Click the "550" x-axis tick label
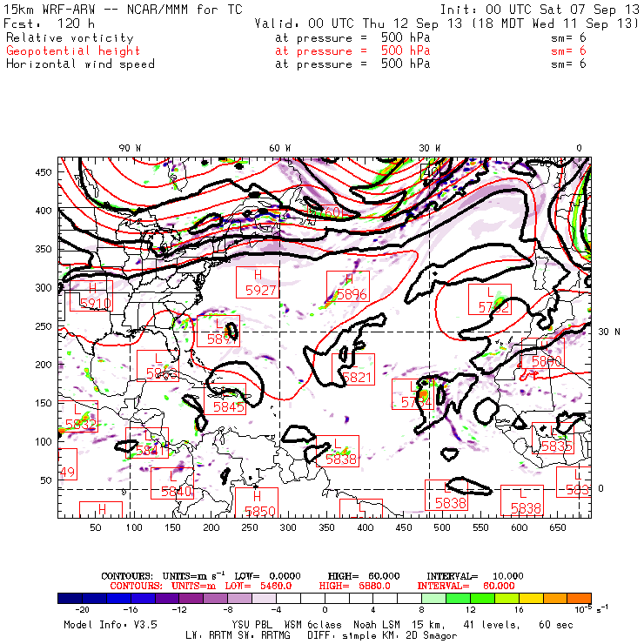Image resolution: width=644 pixels, height=644 pixels. pos(480,527)
